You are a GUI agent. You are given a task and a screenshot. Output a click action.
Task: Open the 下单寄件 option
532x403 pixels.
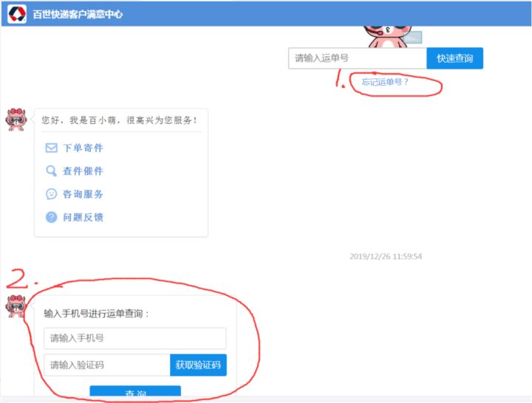pyautogui.click(x=83, y=148)
